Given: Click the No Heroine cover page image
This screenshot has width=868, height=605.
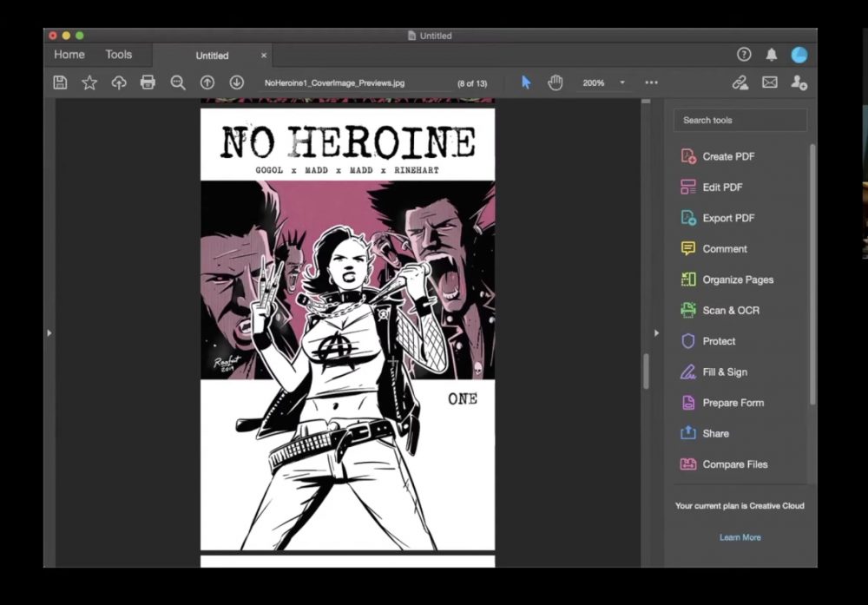Looking at the screenshot, I should (x=348, y=329).
